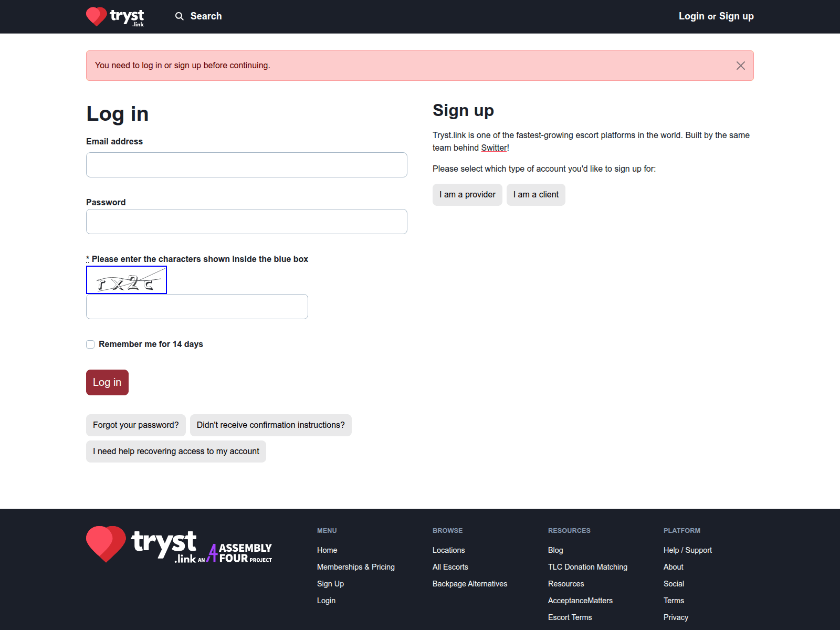
Task: Click Didn't receive confirmation instructions
Action: coord(270,425)
